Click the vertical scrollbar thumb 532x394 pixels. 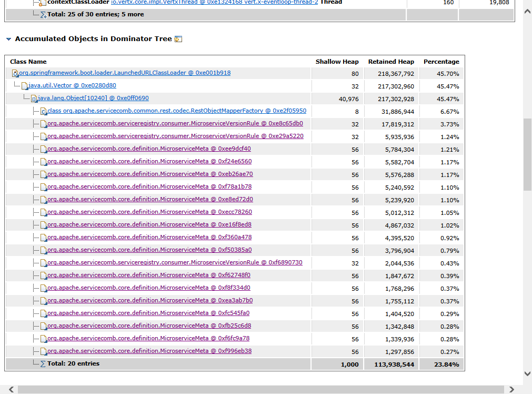click(x=527, y=154)
